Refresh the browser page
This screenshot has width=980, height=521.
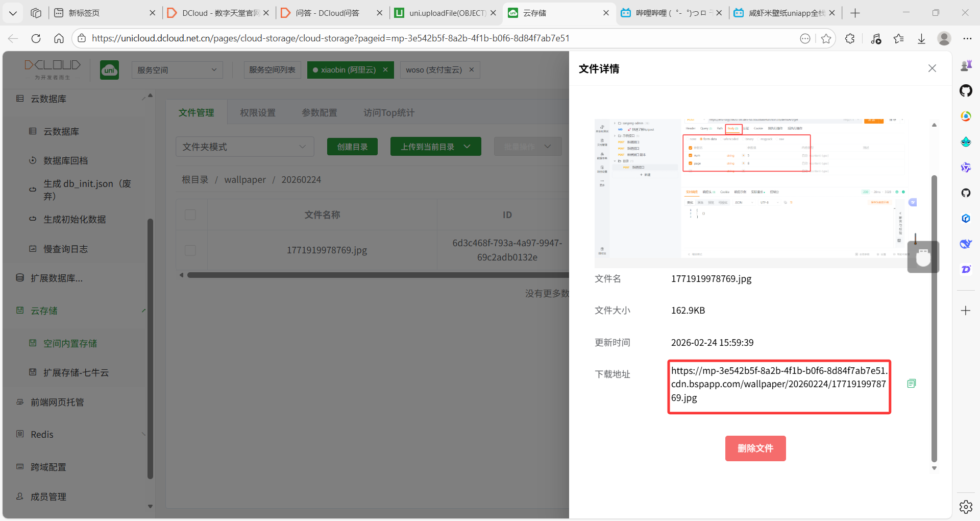coord(36,38)
